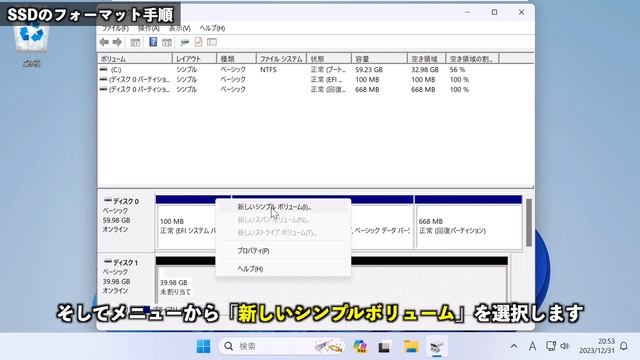This screenshot has height=360, width=640.
Task: Sort by the ボリューム column header
Action: point(135,59)
